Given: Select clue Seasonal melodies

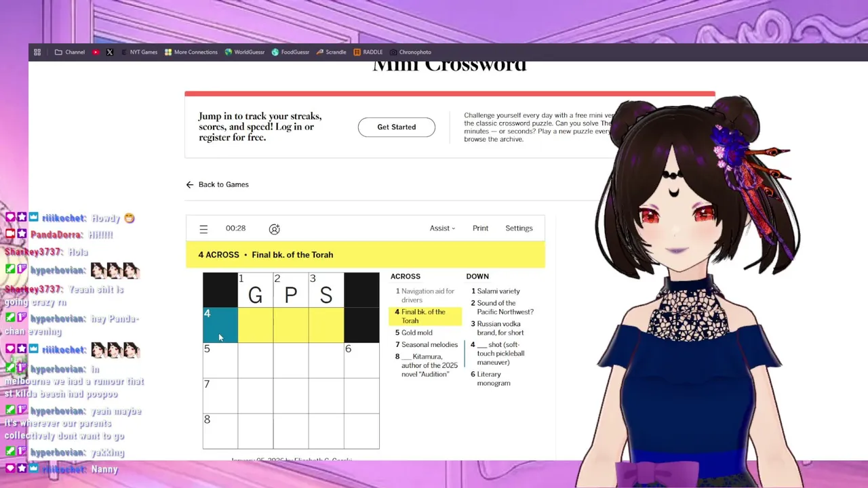Looking at the screenshot, I should coord(427,345).
